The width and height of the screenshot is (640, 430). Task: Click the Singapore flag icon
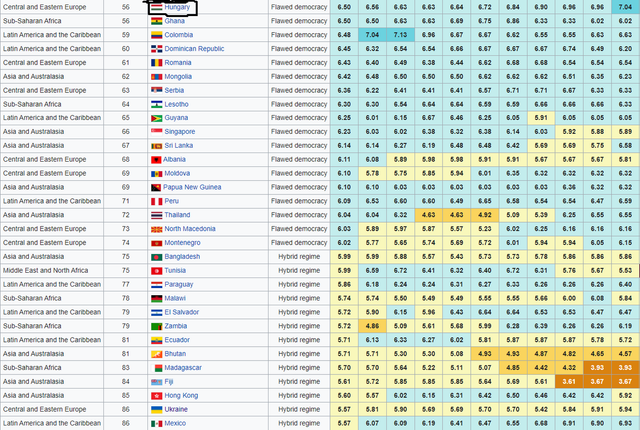click(x=157, y=132)
